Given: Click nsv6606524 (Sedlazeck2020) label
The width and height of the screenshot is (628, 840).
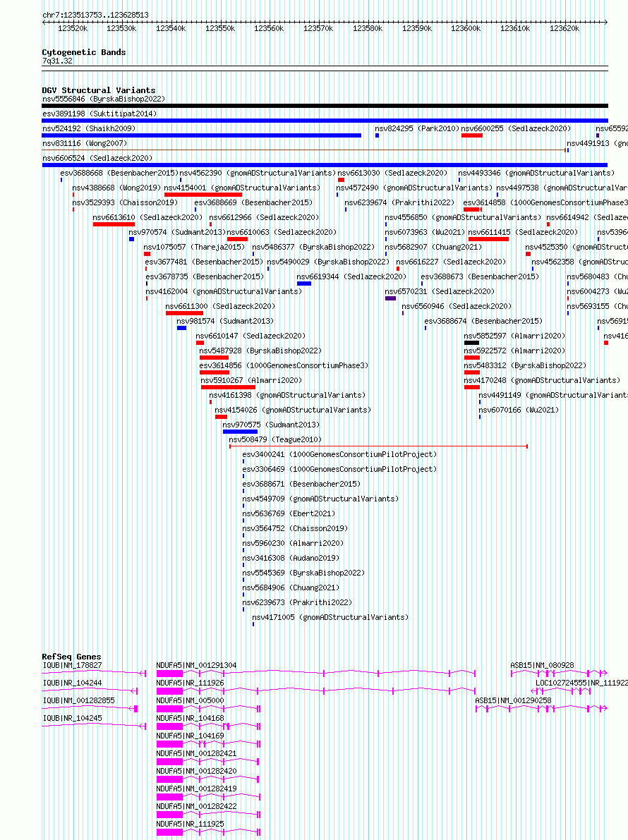Looking at the screenshot, I should pos(97,159).
